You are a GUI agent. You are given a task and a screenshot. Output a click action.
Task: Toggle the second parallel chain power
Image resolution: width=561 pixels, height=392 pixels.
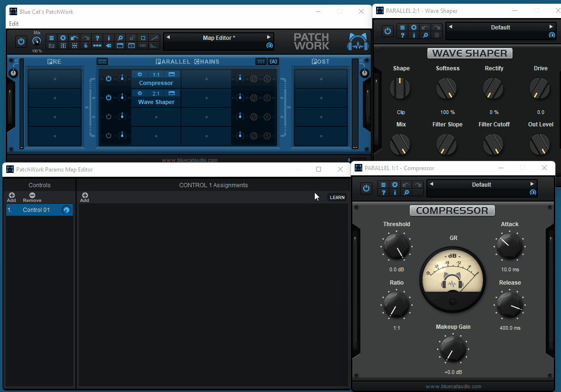pos(108,97)
